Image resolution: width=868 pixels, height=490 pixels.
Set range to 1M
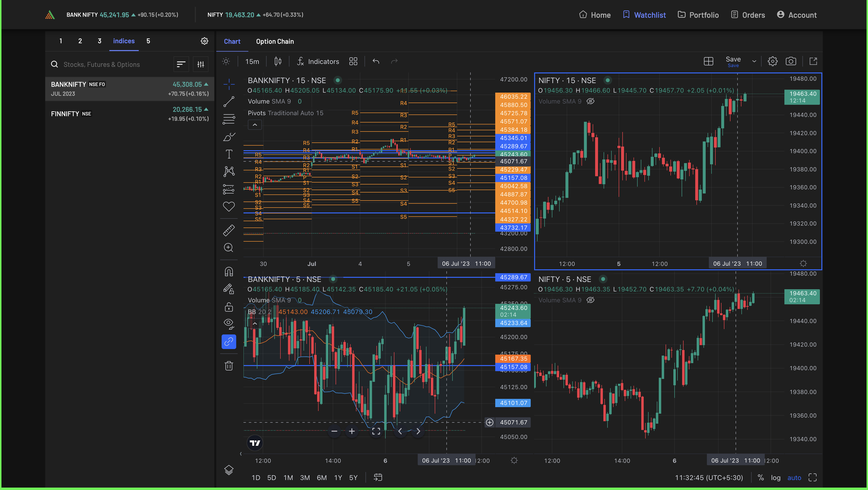pyautogui.click(x=288, y=478)
